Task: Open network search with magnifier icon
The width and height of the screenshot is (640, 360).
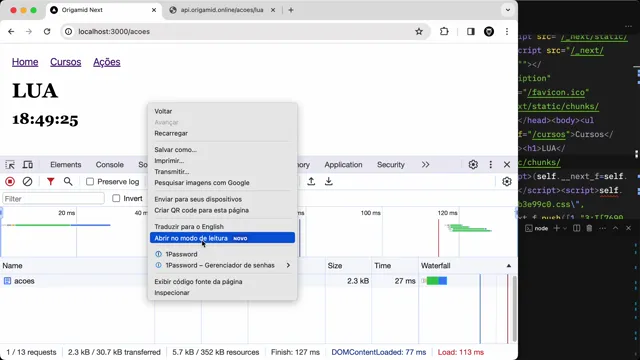Action: 68,182
